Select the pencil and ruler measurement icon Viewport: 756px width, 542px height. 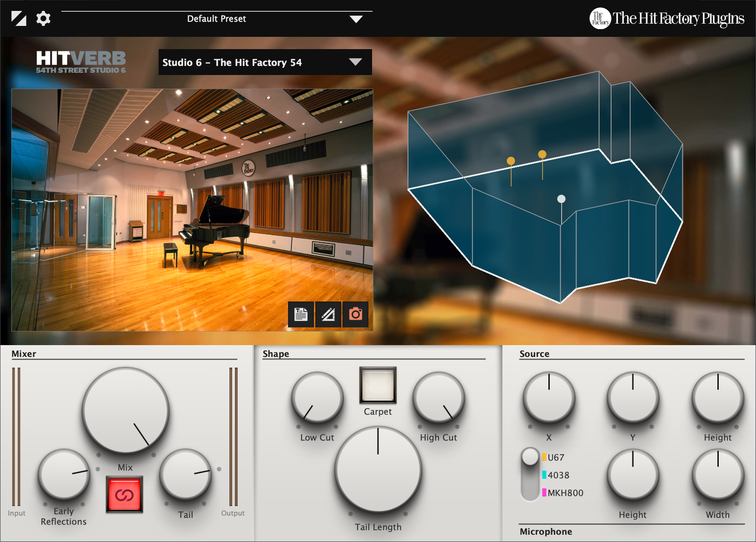pos(328,314)
